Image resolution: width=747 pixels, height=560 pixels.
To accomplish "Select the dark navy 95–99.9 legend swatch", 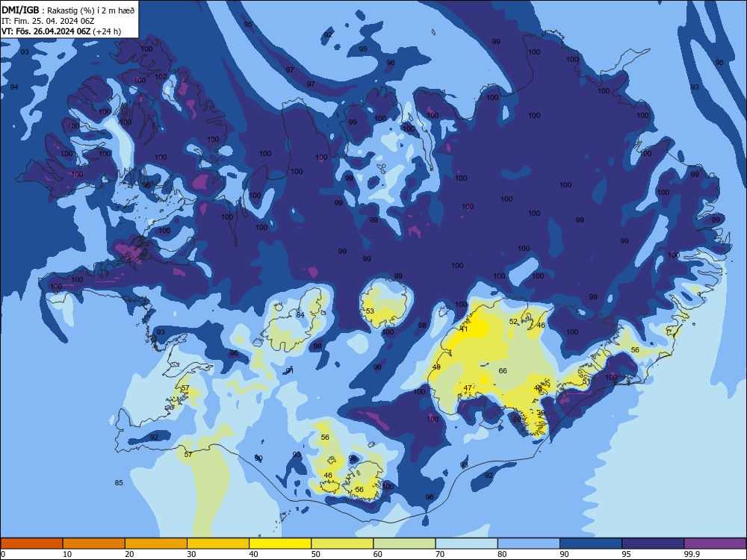I will click(x=653, y=544).
